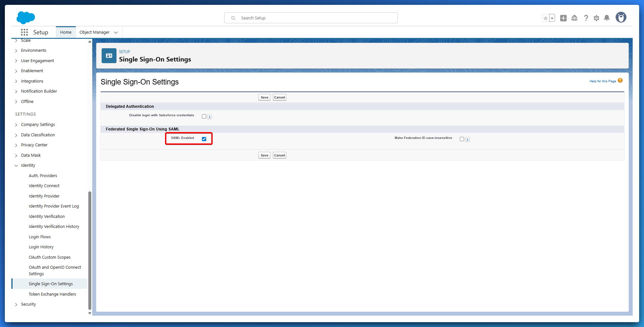
Task: Click the favorites star icon
Action: [x=546, y=18]
